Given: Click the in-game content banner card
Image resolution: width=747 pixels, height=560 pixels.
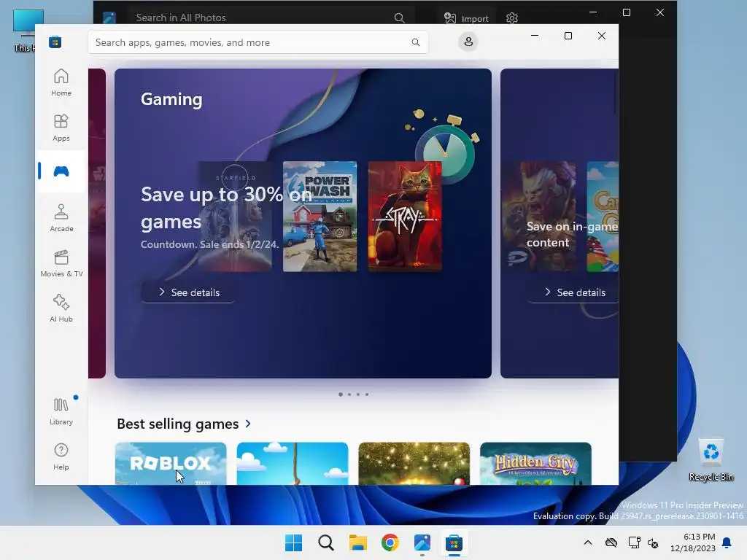Looking at the screenshot, I should click(x=560, y=223).
